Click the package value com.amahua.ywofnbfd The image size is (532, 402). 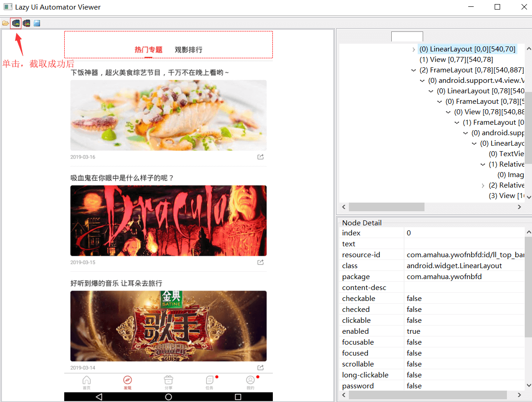(x=444, y=277)
